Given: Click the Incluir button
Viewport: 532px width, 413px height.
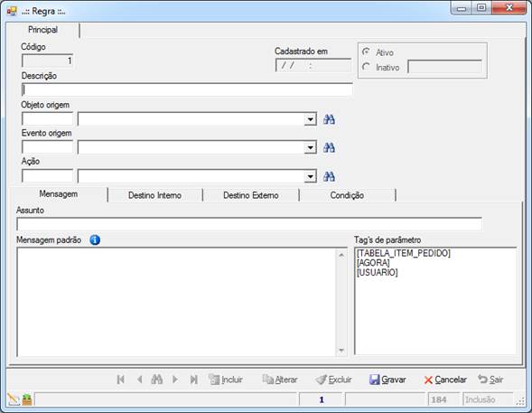Looking at the screenshot, I should click(226, 380).
